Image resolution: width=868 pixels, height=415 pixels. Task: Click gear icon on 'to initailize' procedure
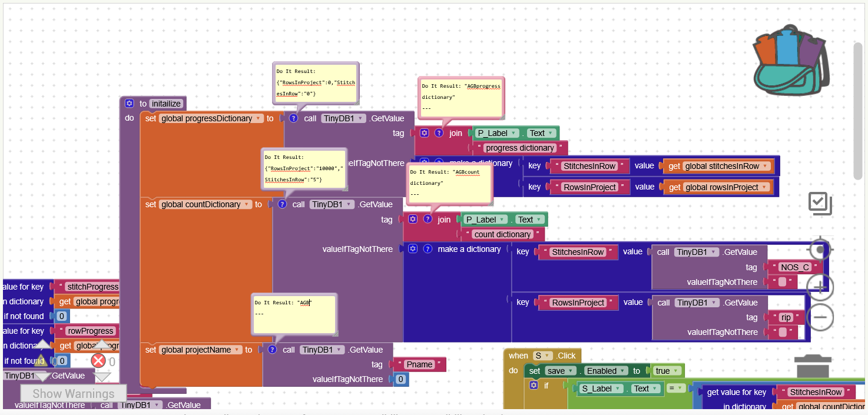(130, 104)
